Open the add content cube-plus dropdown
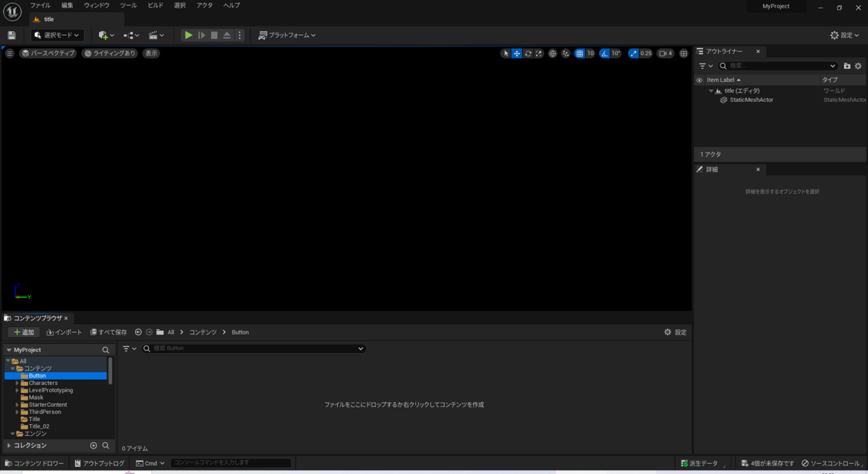868x474 pixels. 106,35
